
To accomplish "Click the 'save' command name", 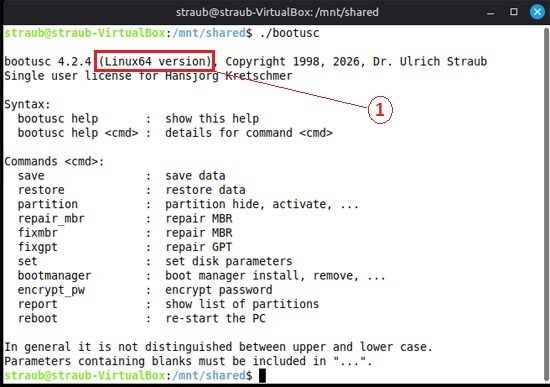I will pyautogui.click(x=31, y=176).
